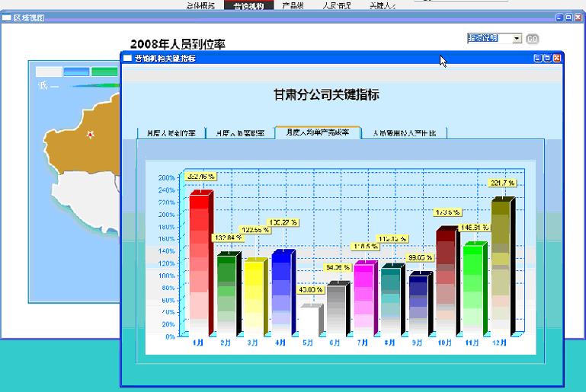Screen dimensions: 586x392
Task: Maximize the 区域视图 window
Action: coord(568,18)
